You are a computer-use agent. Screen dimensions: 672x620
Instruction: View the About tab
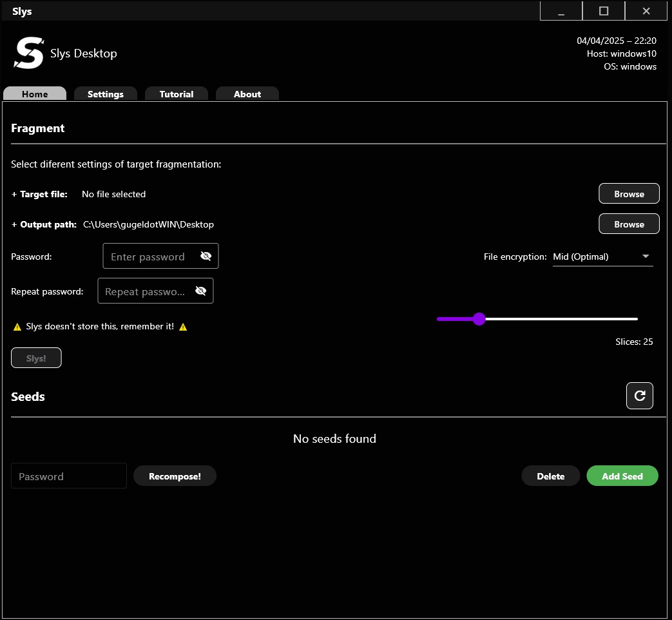click(247, 93)
